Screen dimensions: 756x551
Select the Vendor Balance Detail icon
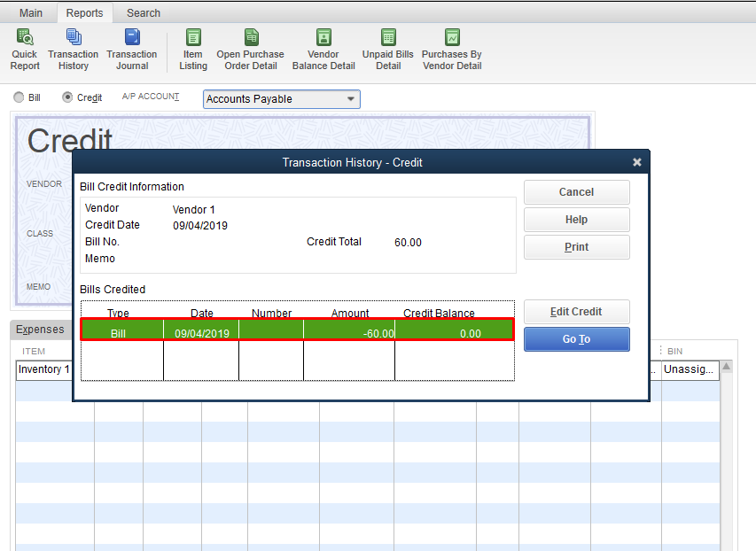pyautogui.click(x=323, y=49)
